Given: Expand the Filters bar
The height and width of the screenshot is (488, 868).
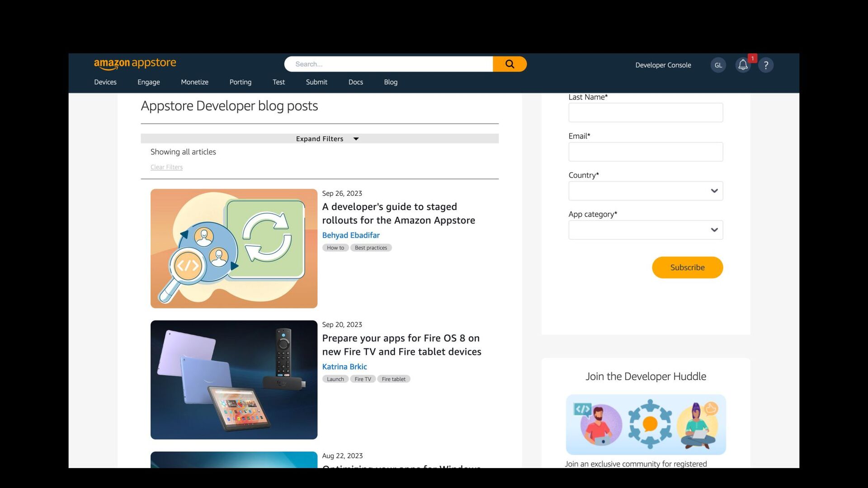Looking at the screenshot, I should point(320,139).
